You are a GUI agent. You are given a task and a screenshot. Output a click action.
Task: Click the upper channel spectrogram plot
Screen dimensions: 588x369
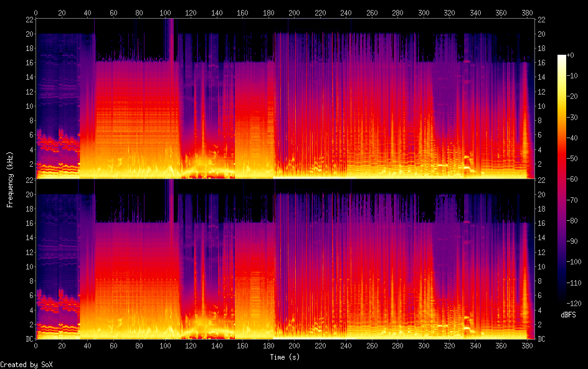click(x=285, y=98)
